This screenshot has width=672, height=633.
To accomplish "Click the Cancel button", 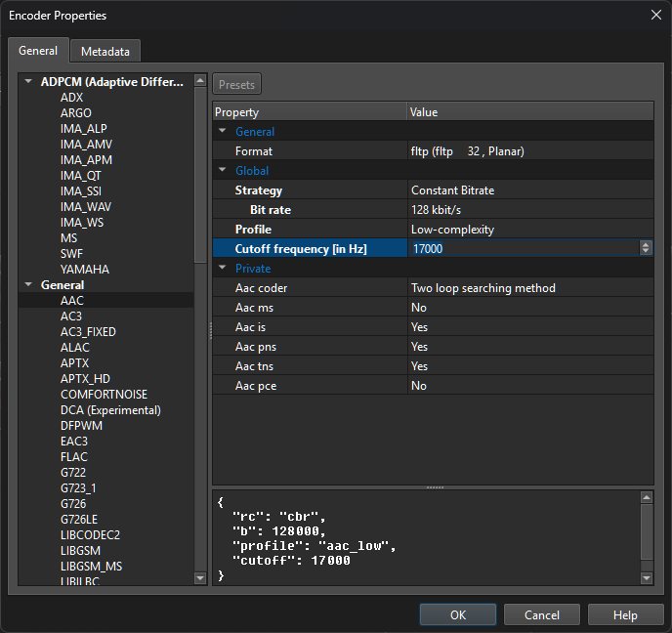I will pyautogui.click(x=542, y=615).
